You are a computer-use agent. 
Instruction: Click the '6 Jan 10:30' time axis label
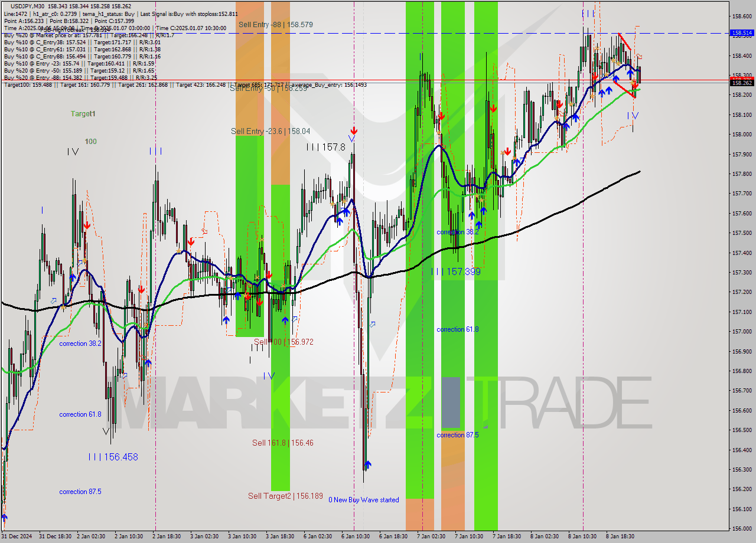point(357,537)
